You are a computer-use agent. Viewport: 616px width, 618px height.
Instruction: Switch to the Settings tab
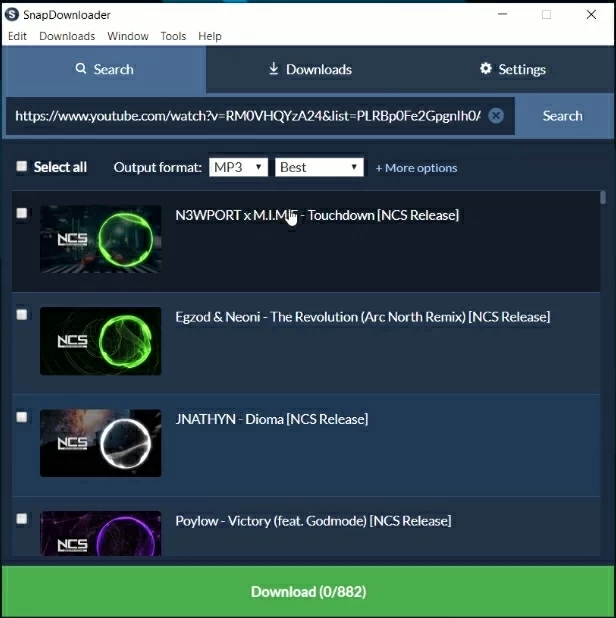(x=512, y=69)
